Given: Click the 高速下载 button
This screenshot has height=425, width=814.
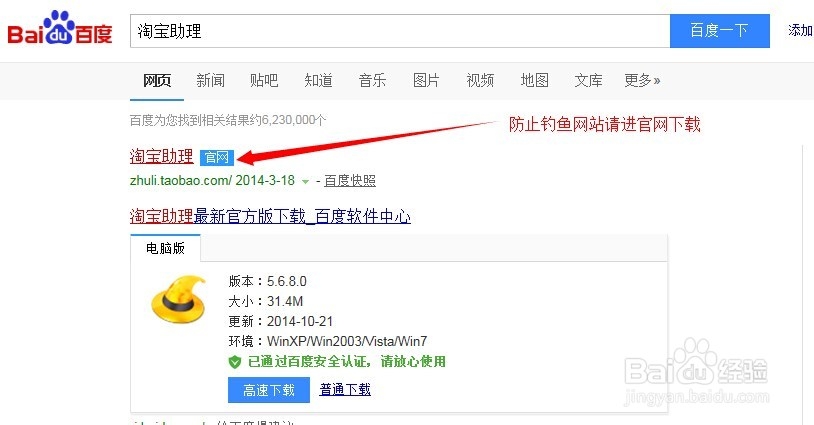Looking at the screenshot, I should (269, 390).
